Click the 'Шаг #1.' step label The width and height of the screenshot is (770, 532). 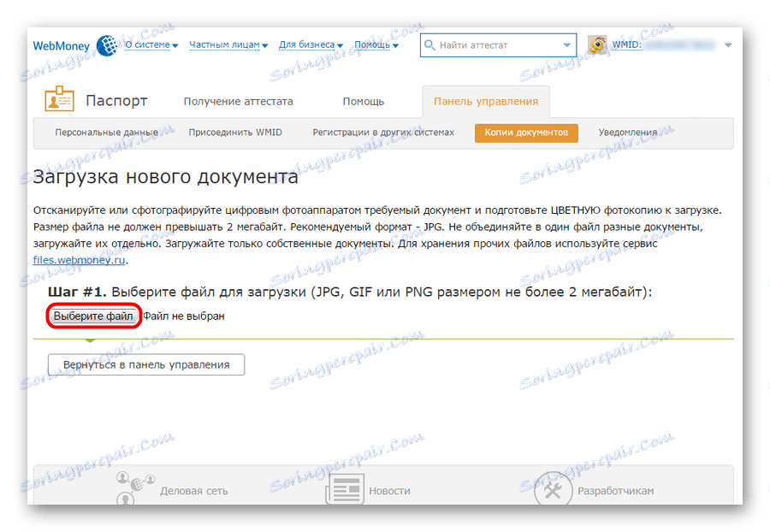coord(77,292)
